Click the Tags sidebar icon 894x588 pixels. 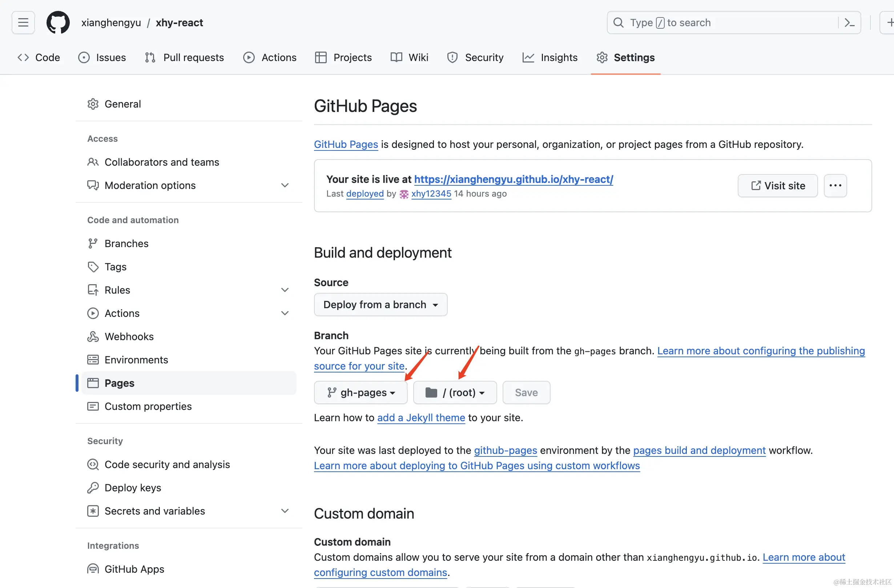[x=93, y=267]
